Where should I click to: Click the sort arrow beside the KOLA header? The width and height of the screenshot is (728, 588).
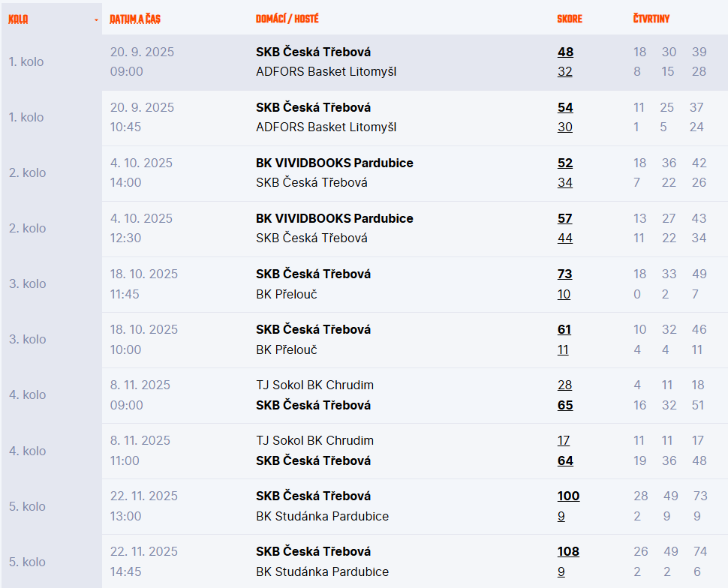click(96, 20)
